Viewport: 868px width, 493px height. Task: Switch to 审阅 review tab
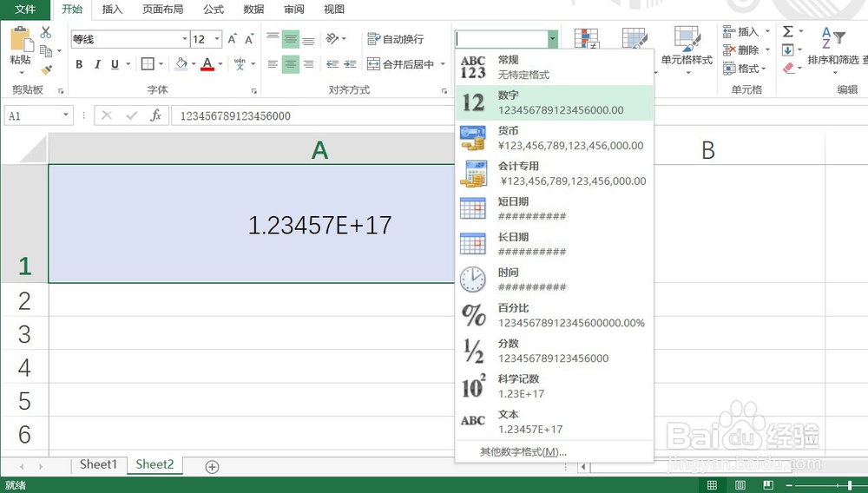(x=294, y=10)
